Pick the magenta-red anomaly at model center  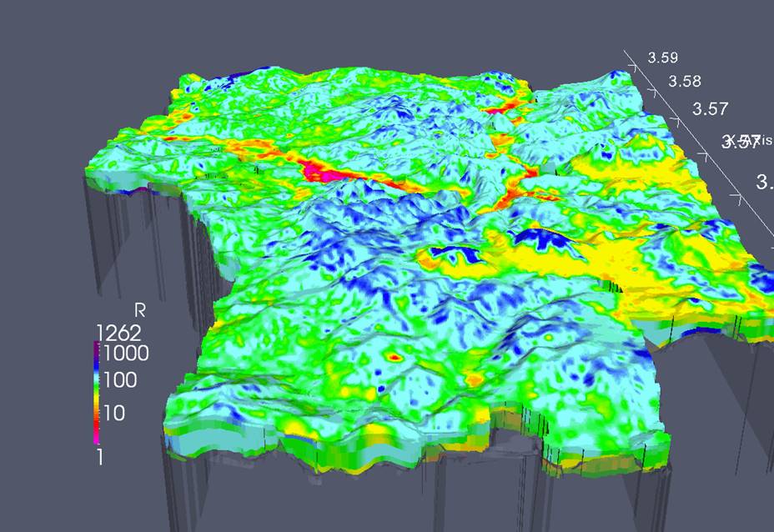point(316,170)
